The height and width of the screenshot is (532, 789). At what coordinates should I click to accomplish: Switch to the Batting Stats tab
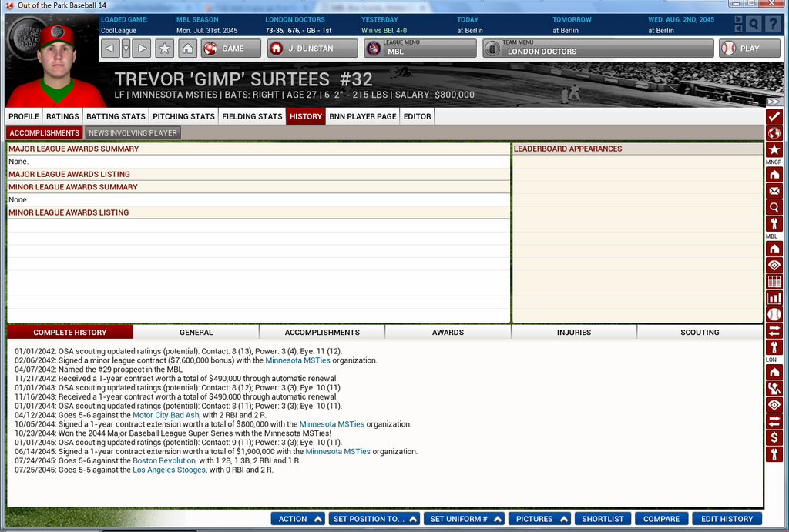116,116
